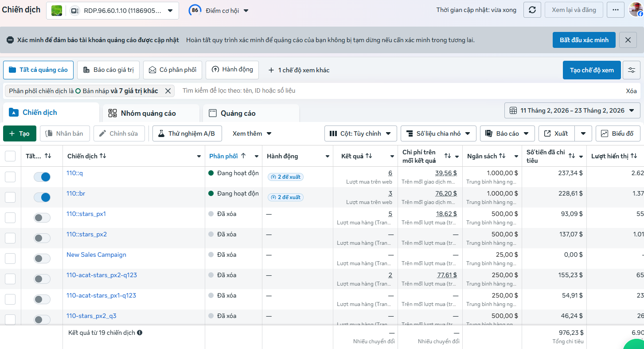Screen dimensions: 644x349
Task: Click the green 'Tạo' create button
Action: [x=20, y=133]
